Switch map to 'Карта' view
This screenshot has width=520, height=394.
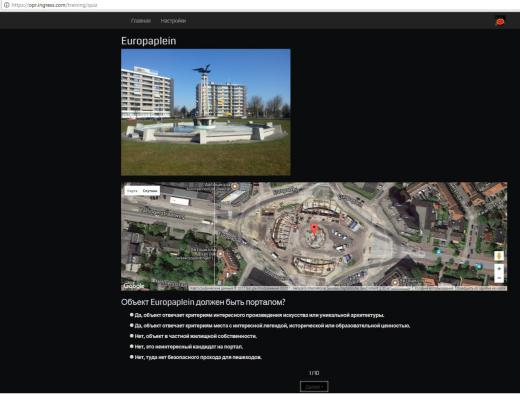(132, 191)
